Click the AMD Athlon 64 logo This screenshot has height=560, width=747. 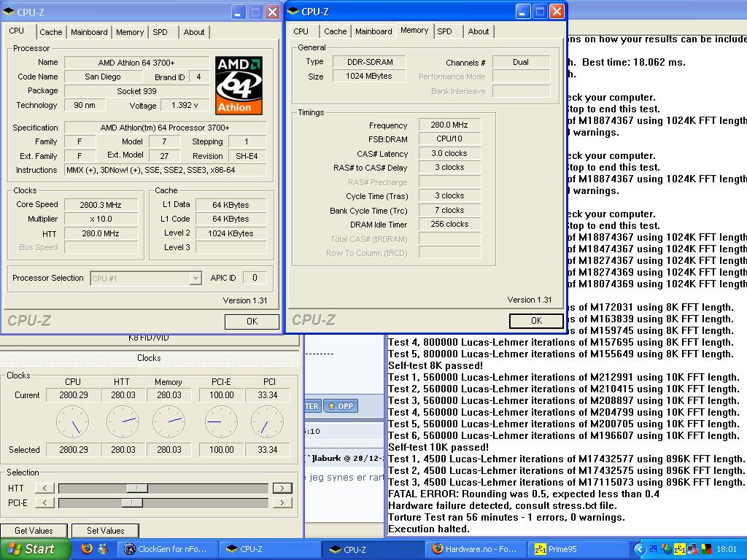point(239,85)
